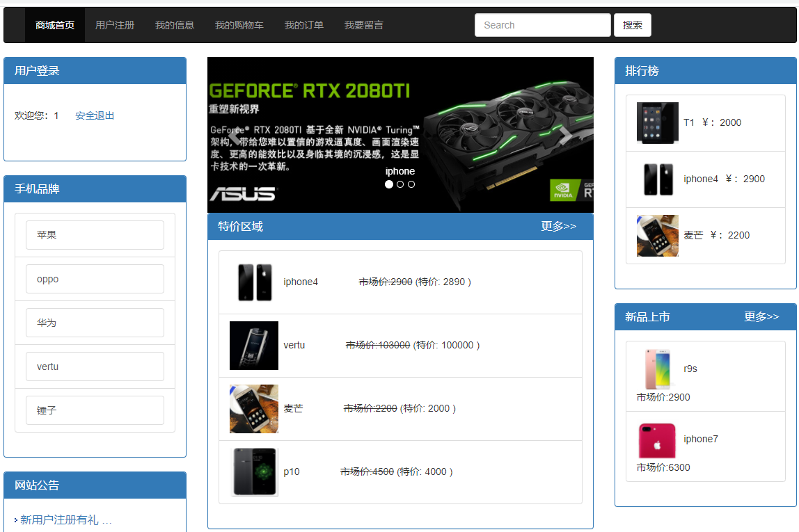The width and height of the screenshot is (799, 532).
Task: Click r9s phone thumbnail
Action: 657,369
